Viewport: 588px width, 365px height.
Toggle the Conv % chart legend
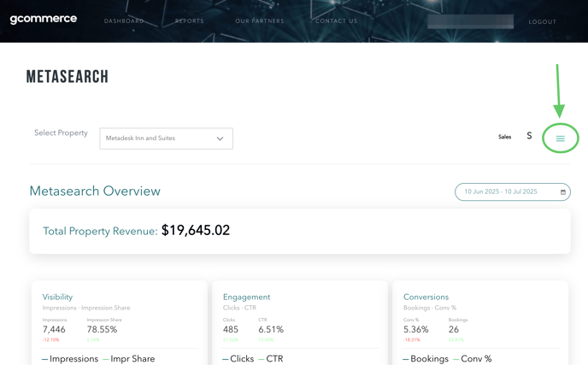pyautogui.click(x=475, y=359)
